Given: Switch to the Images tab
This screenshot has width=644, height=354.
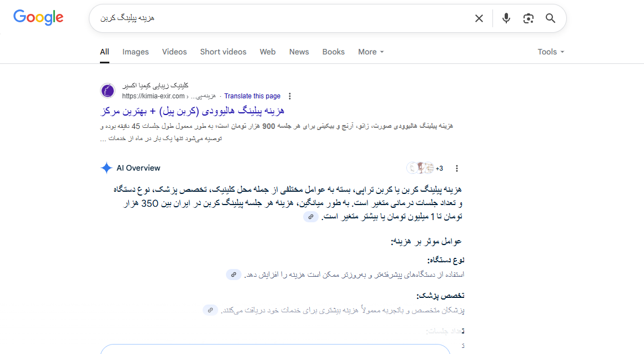Looking at the screenshot, I should pyautogui.click(x=135, y=52).
